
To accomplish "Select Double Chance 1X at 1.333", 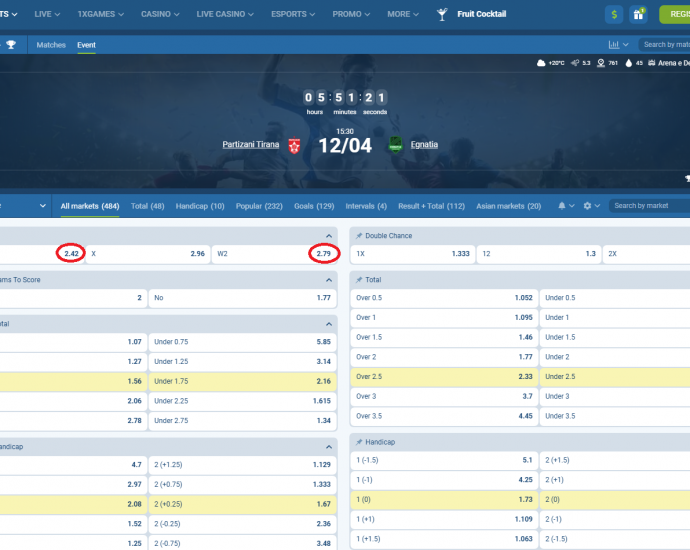I will coord(413,254).
